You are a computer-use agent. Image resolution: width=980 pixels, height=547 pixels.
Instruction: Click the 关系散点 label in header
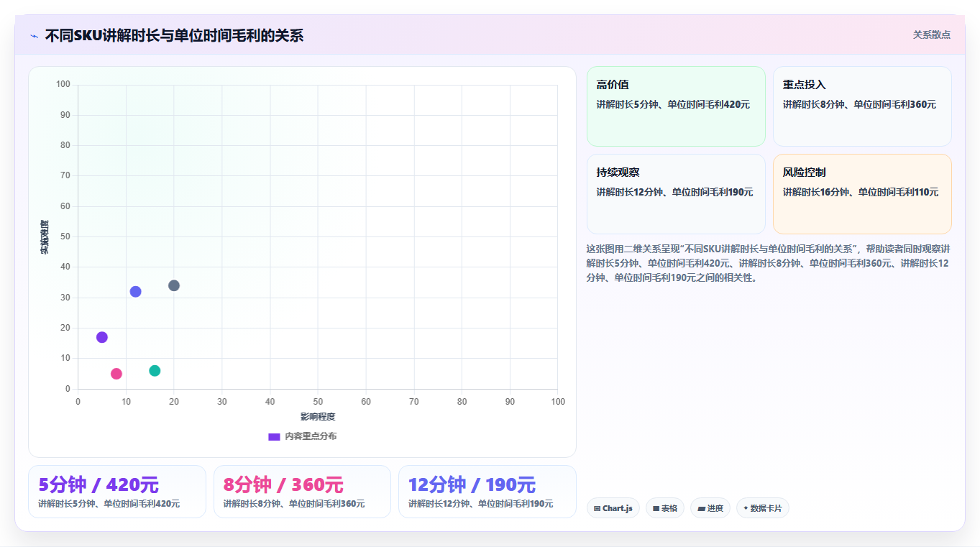[932, 35]
